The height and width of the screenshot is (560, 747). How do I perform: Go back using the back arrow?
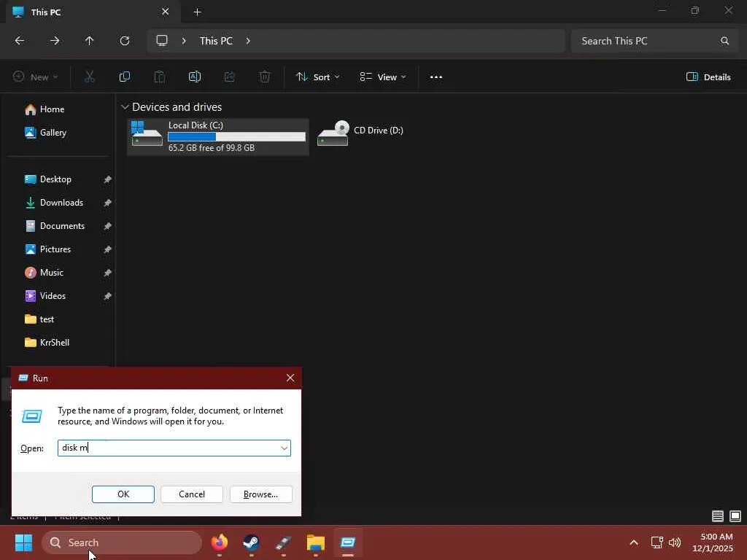20,41
